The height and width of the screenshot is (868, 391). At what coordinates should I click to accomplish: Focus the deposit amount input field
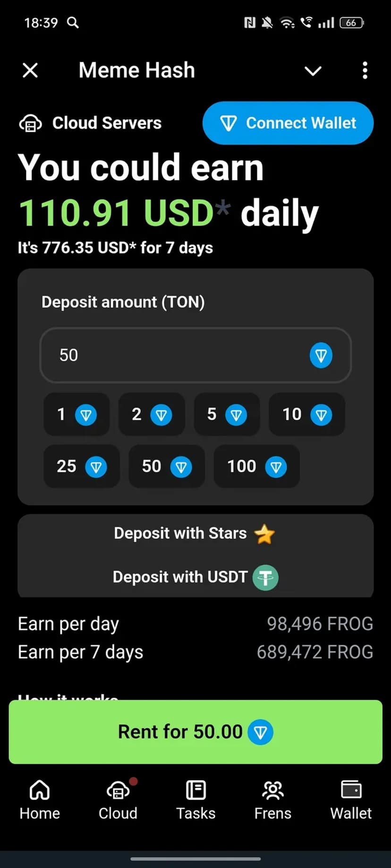point(179,355)
